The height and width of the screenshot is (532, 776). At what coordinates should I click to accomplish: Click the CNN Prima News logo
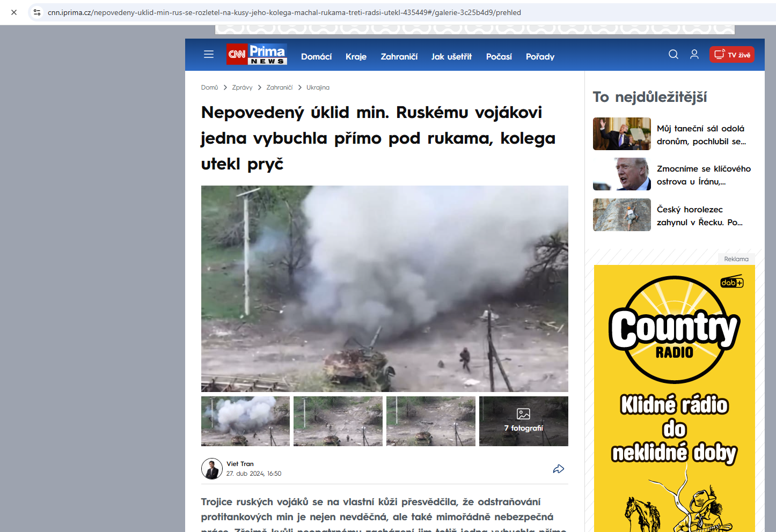[257, 55]
